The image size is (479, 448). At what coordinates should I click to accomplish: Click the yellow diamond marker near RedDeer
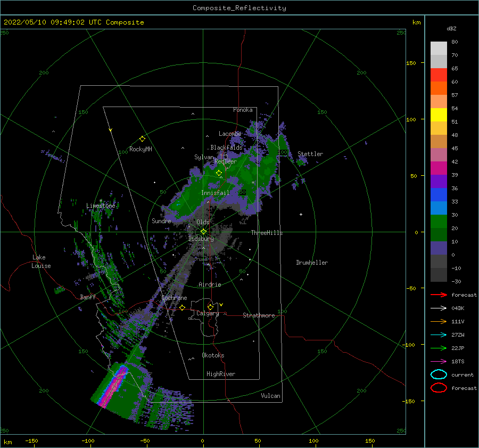(219, 173)
